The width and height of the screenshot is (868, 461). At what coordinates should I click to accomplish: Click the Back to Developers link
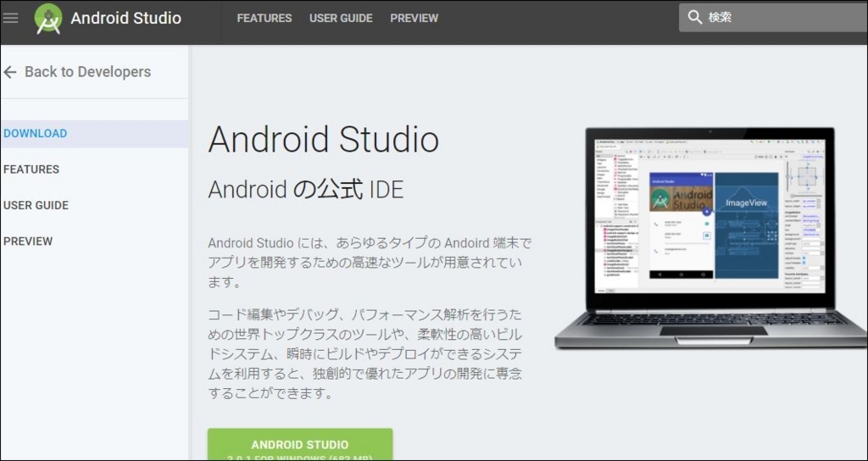point(87,72)
